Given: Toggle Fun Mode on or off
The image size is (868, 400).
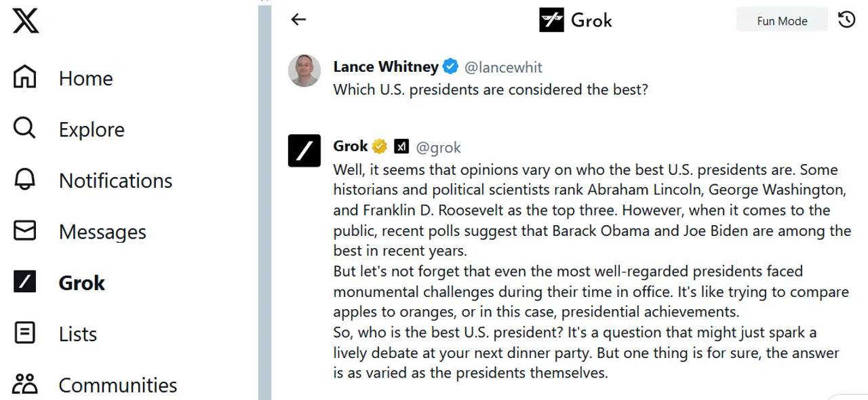Looking at the screenshot, I should (x=782, y=20).
